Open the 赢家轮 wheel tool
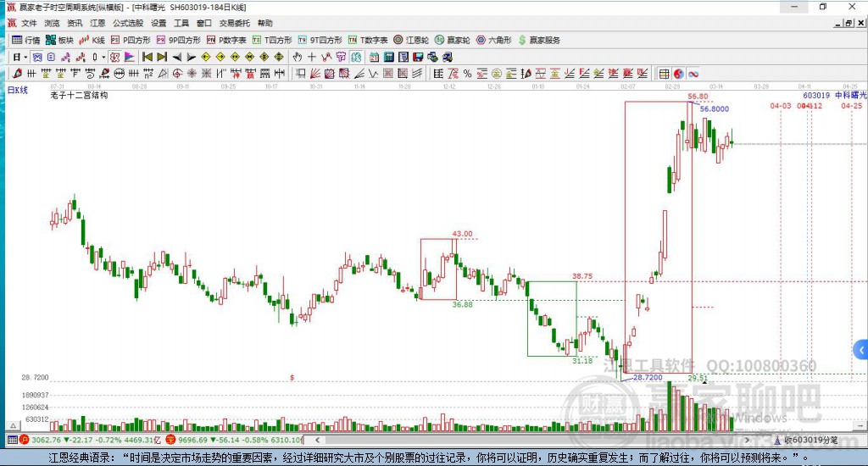This screenshot has width=868, height=466. click(453, 40)
